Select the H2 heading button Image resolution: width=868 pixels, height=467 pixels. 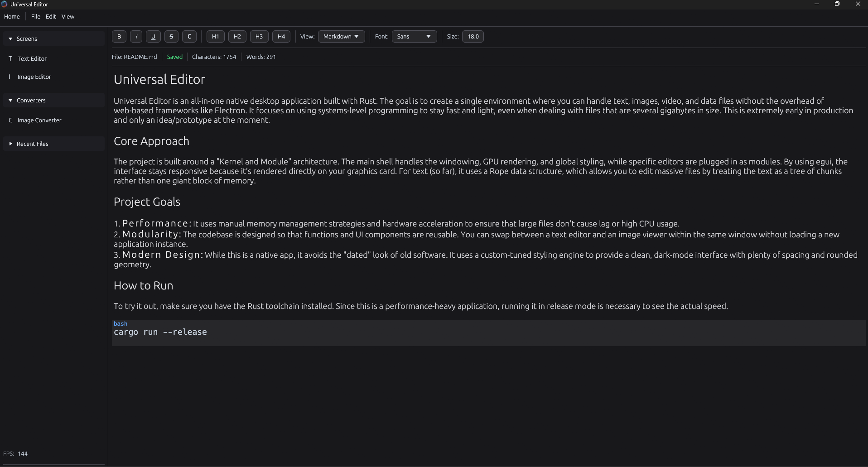tap(237, 36)
